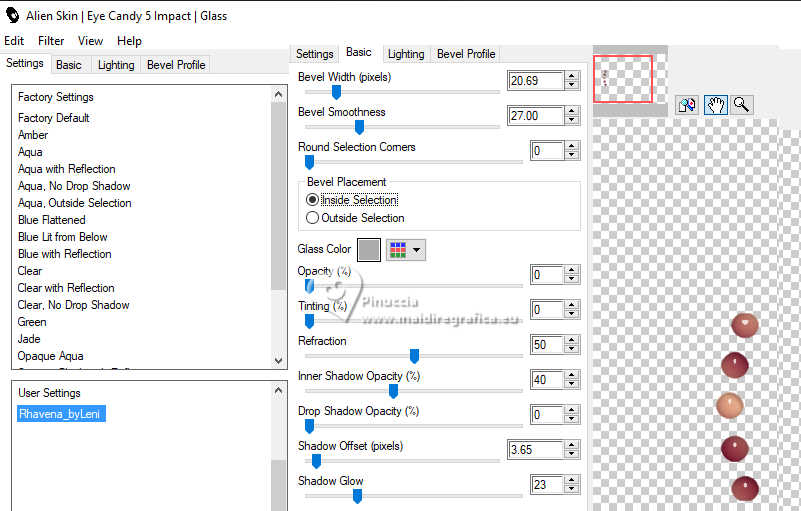Image resolution: width=801 pixels, height=511 pixels.
Task: Click the Opacity value field
Action: click(x=547, y=275)
